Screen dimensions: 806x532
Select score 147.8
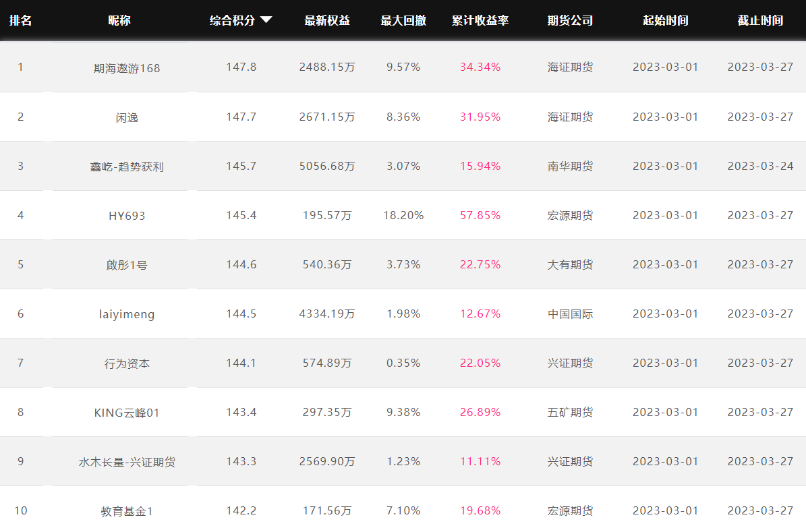(241, 67)
